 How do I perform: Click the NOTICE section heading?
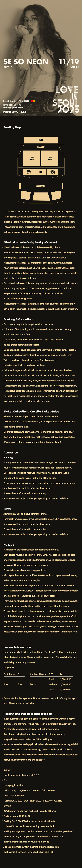(x=9, y=545)
